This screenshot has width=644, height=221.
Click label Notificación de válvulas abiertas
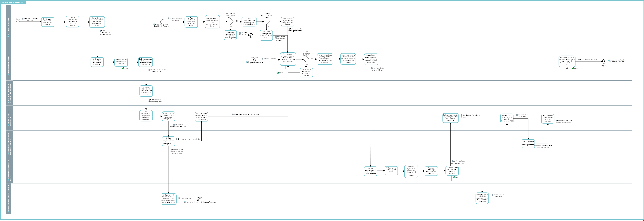tap(377, 69)
